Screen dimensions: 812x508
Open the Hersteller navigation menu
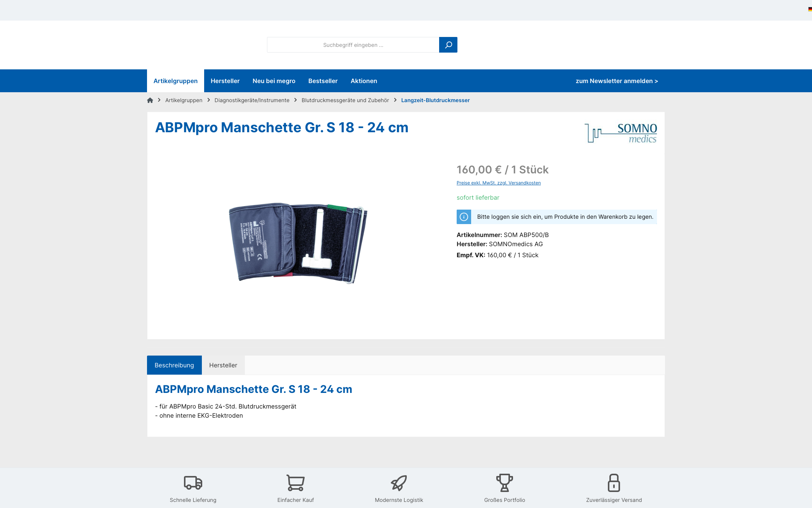pos(225,81)
